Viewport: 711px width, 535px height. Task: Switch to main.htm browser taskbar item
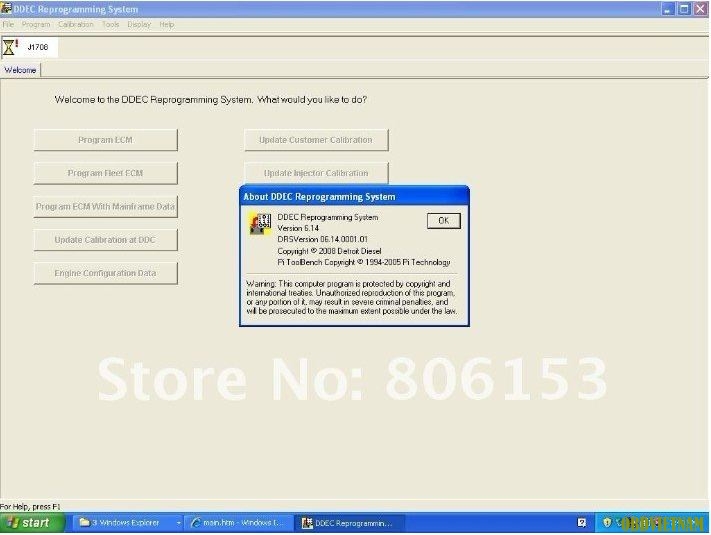coord(237,523)
